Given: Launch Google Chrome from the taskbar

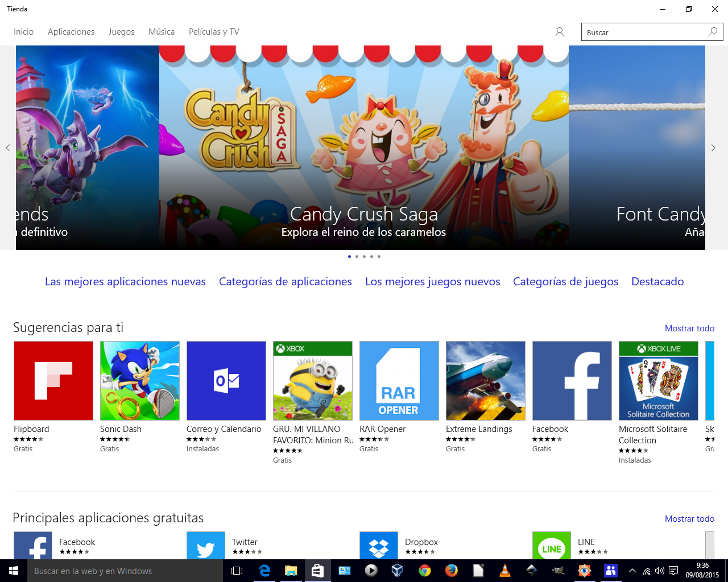Looking at the screenshot, I should point(424,571).
